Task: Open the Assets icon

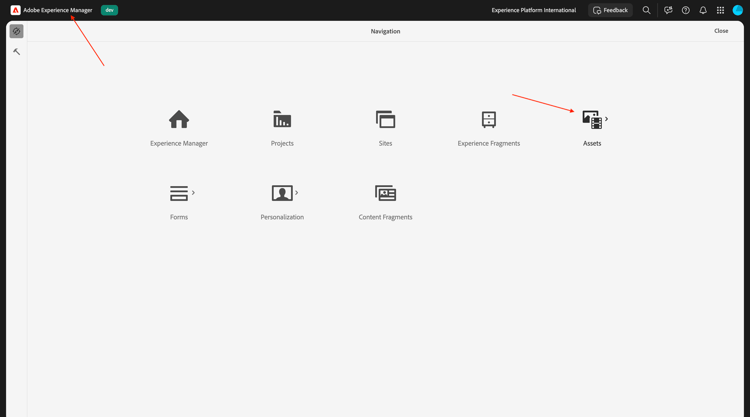Action: pos(592,120)
